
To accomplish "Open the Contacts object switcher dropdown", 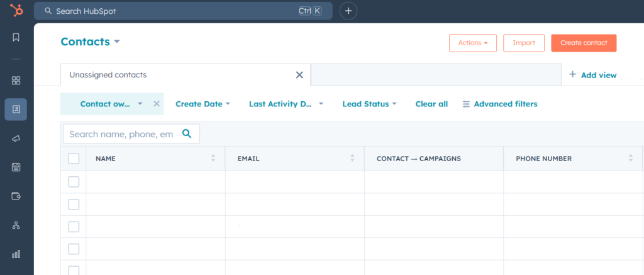I will pyautogui.click(x=90, y=42).
